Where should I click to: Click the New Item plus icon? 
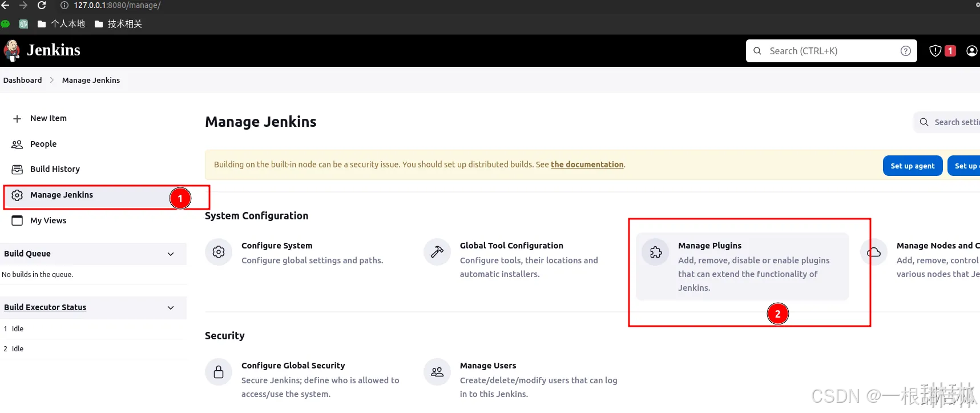tap(17, 118)
